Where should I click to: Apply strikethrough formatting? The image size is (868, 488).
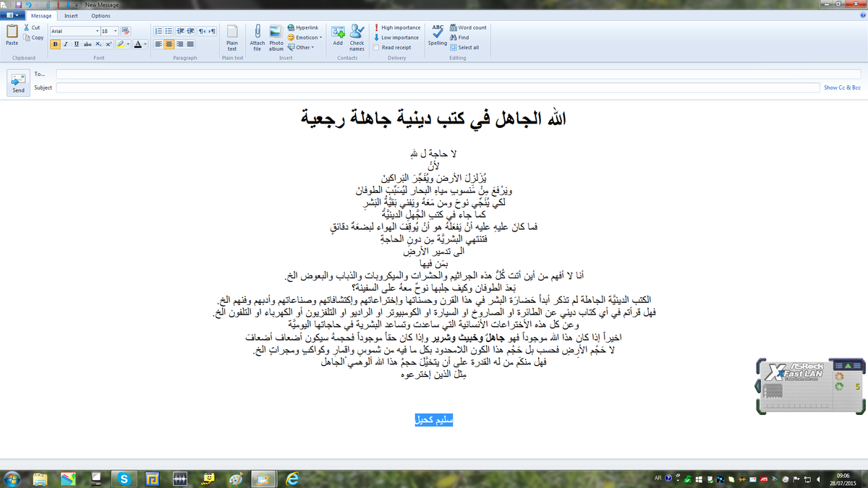click(88, 44)
